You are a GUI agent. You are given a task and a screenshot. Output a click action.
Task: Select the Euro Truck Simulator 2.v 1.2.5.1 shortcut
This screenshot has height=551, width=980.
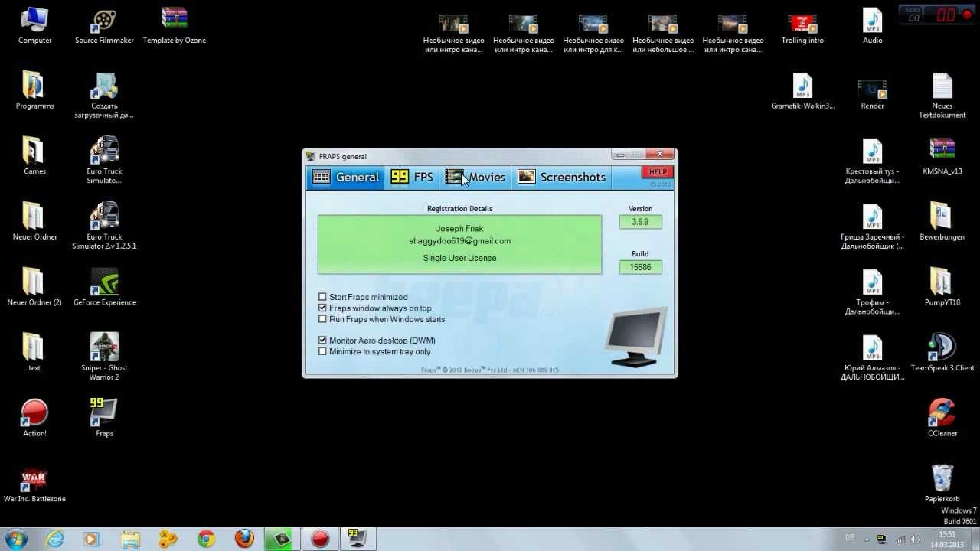click(104, 227)
